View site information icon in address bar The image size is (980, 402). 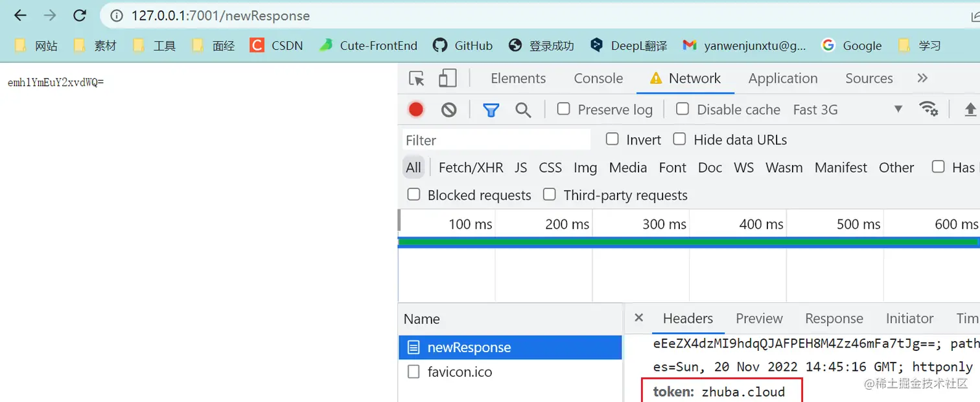[117, 16]
